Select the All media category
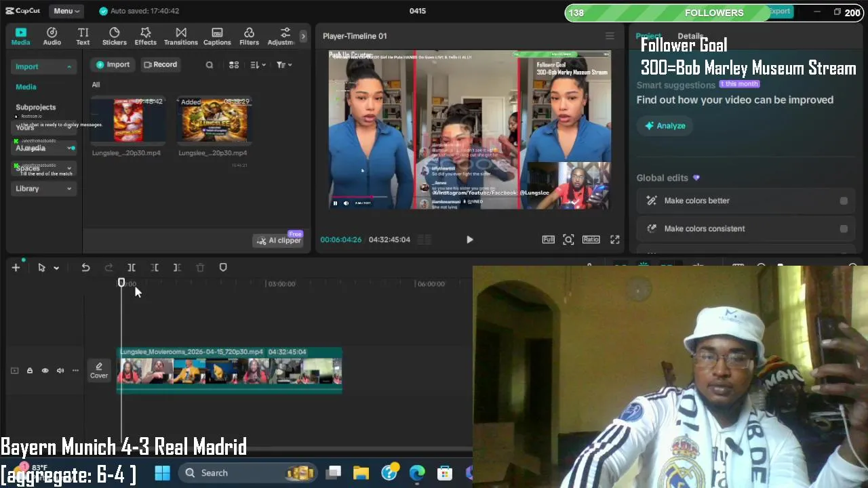Image resolution: width=868 pixels, height=488 pixels. pyautogui.click(x=96, y=85)
